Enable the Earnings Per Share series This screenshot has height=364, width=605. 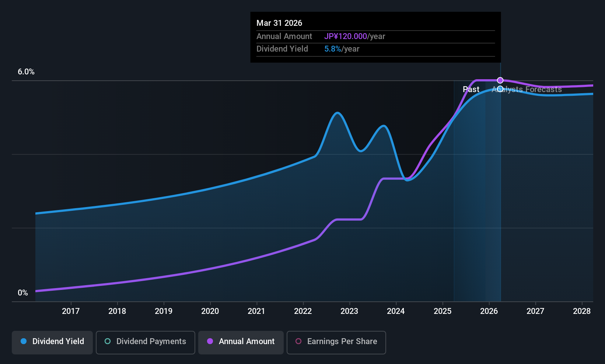(x=336, y=342)
